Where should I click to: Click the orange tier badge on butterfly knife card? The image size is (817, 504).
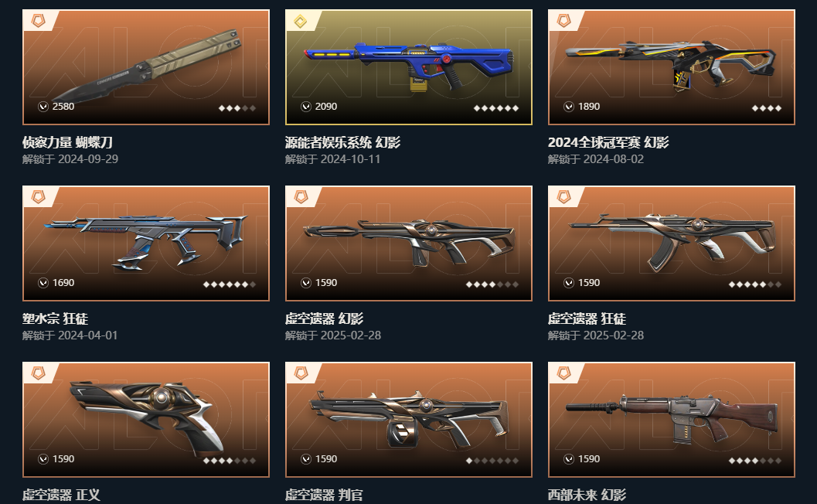pos(38,21)
